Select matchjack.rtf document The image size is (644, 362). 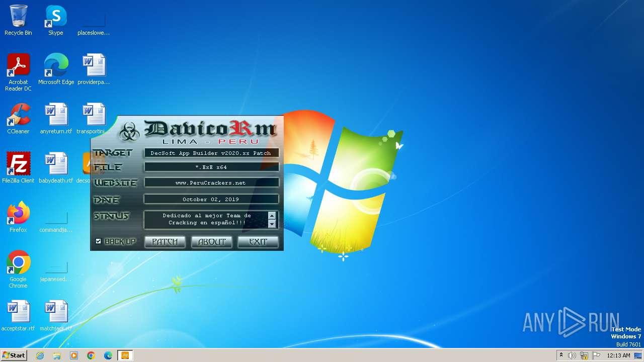pos(56,316)
